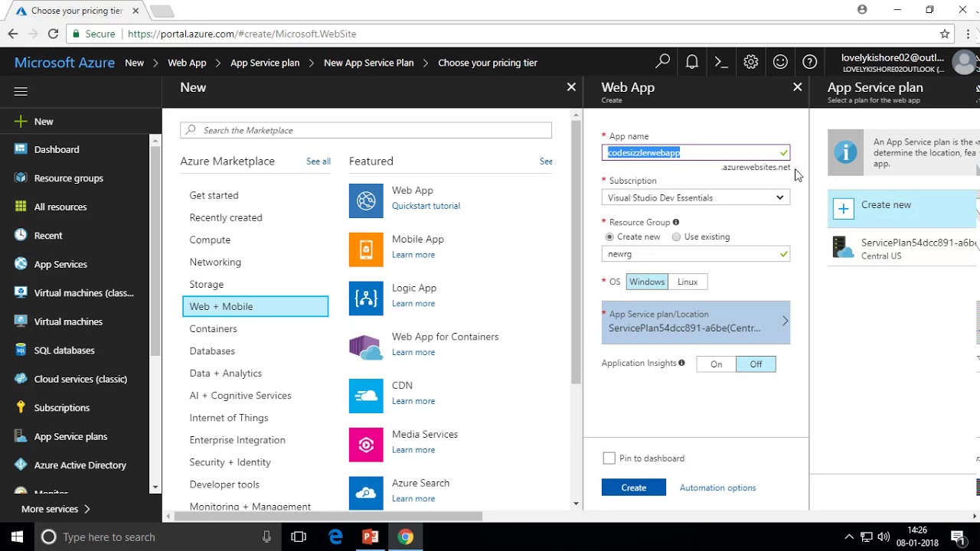Open Azure search magnifier icon
The height and width of the screenshot is (551, 980).
coord(663,62)
